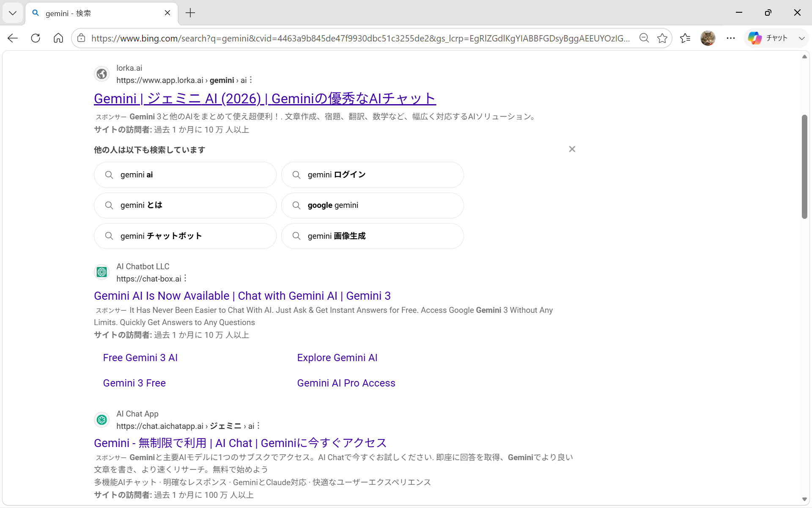Open Copilot チャット button
This screenshot has width=812, height=508.
(768, 38)
